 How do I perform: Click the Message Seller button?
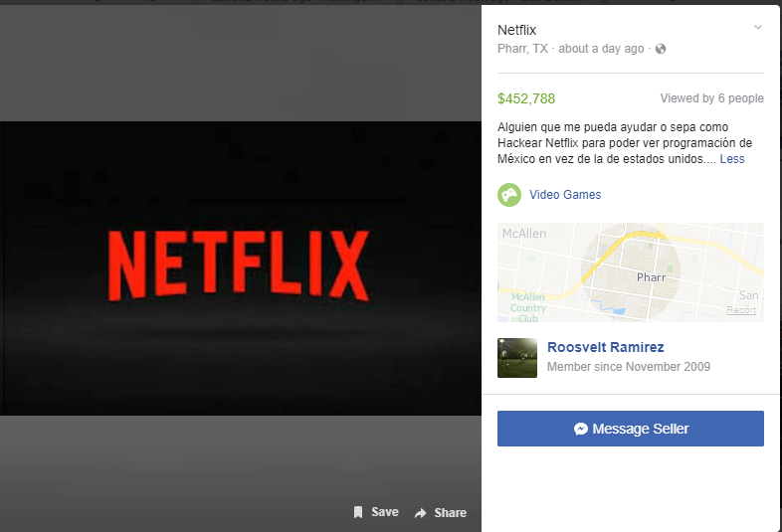tap(631, 429)
